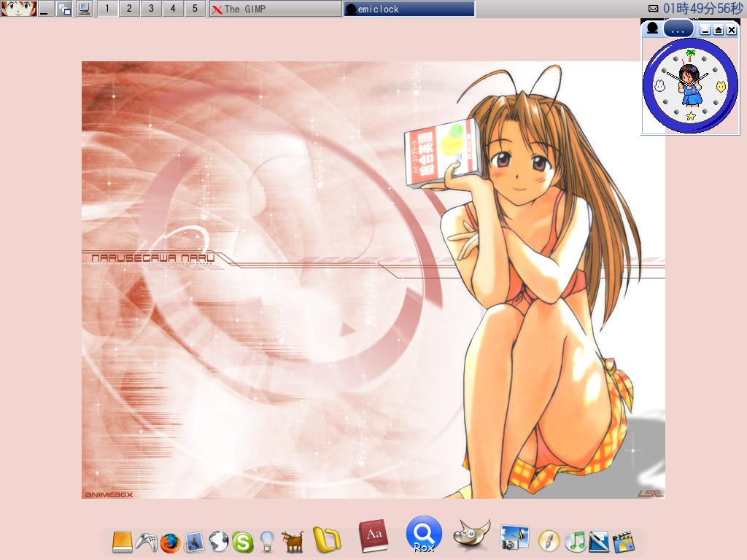
Task: Click the emiclock analog clock face
Action: click(x=690, y=85)
